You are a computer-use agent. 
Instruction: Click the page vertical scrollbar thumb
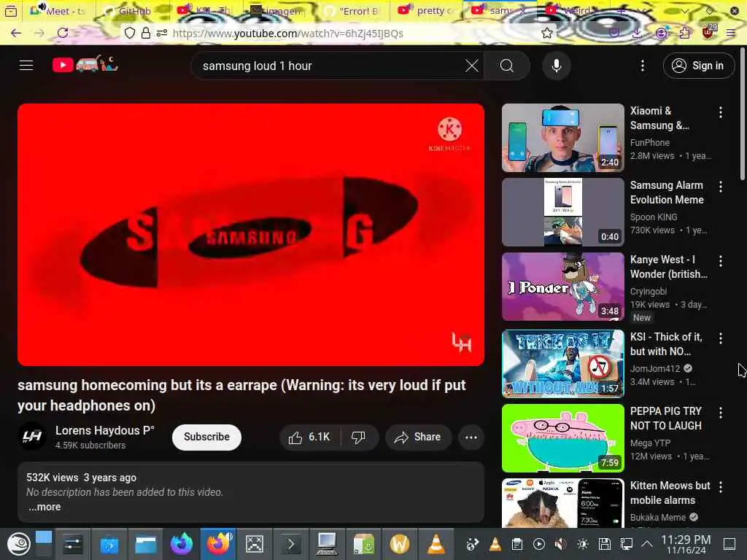pos(742,114)
